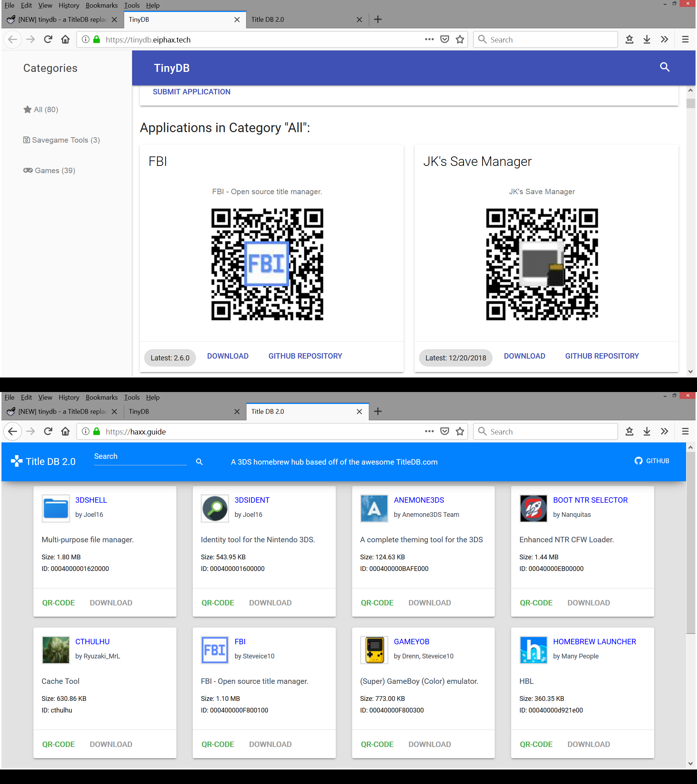Open the toolbar overflow chevrons in the tinydb.eiphax.tech window
697x784 pixels.
664,40
